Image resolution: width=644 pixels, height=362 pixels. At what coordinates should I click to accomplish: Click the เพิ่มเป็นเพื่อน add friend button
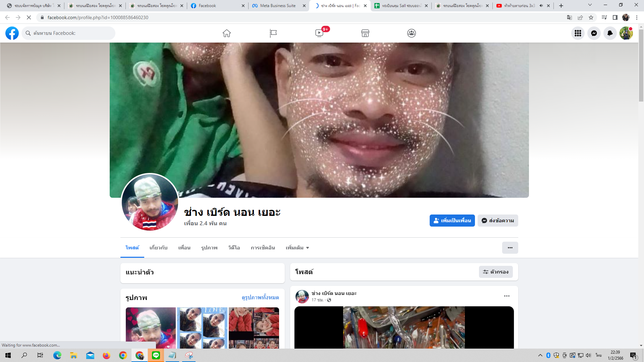(x=452, y=221)
